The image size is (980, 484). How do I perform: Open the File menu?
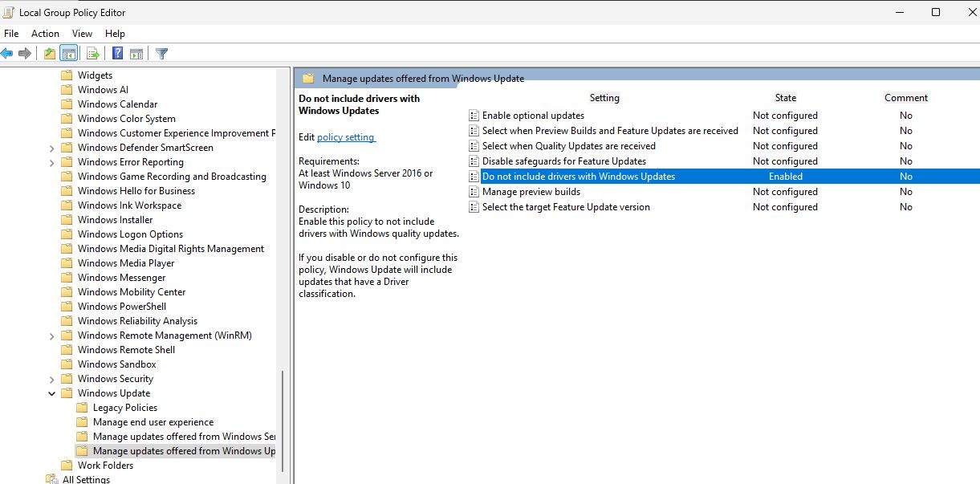click(11, 34)
